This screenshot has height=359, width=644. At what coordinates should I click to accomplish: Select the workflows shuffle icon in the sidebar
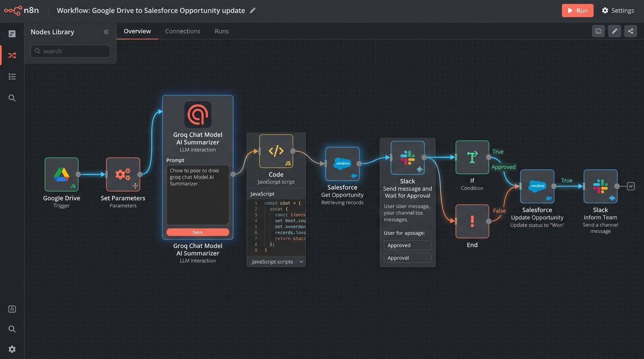click(12, 55)
